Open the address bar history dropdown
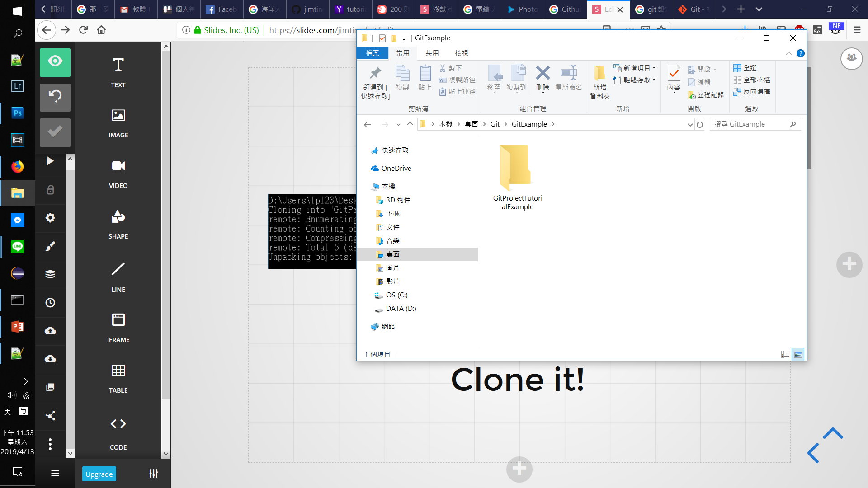868x488 pixels. click(690, 125)
